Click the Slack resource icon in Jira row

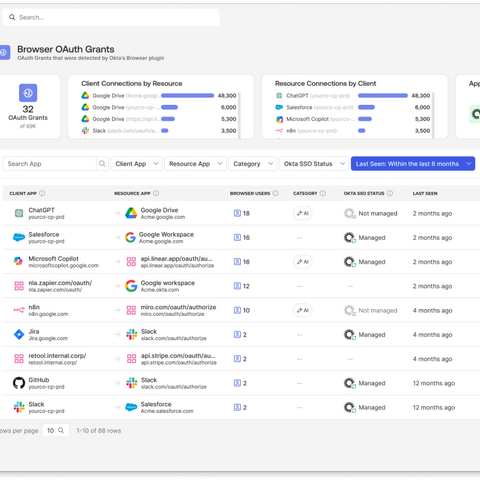click(132, 334)
